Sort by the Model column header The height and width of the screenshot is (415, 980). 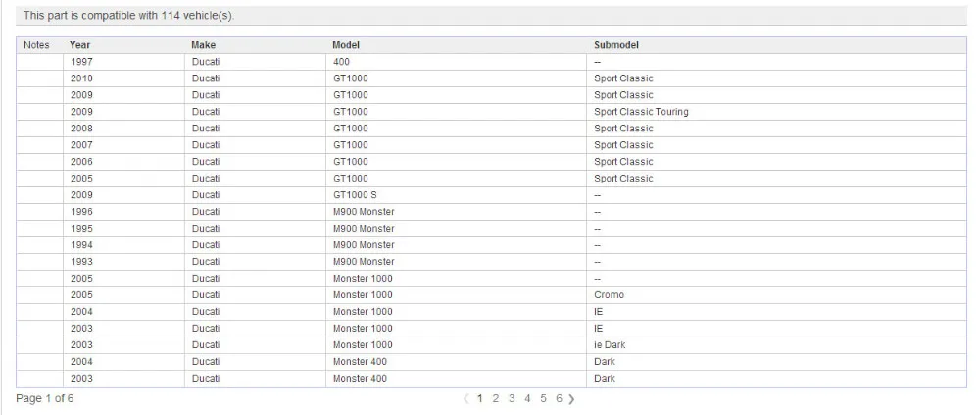346,45
